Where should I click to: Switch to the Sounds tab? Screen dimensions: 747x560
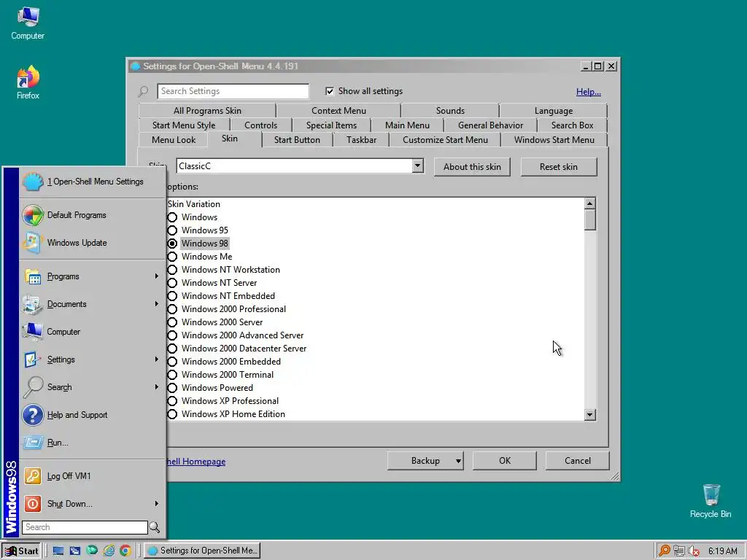tap(450, 111)
